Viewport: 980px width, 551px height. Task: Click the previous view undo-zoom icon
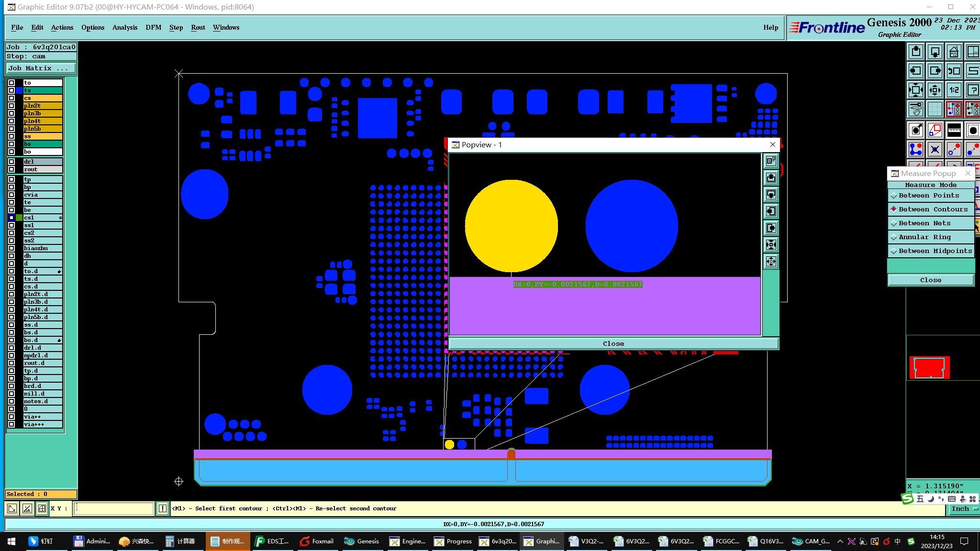pyautogui.click(x=954, y=71)
